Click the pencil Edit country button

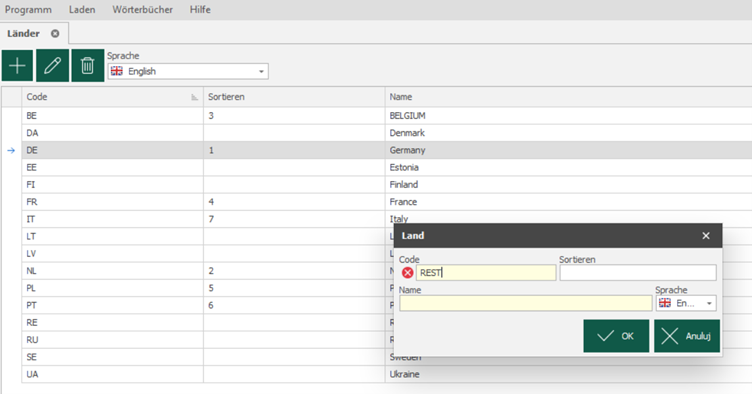52,66
